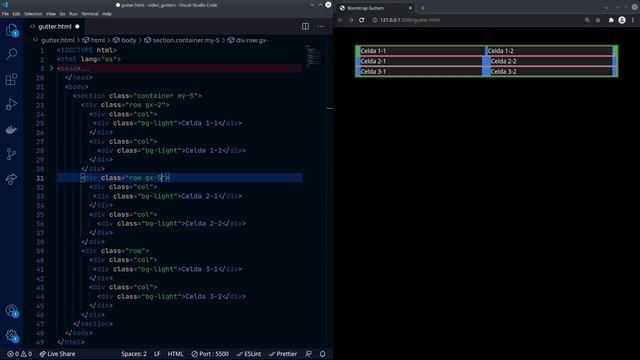The width and height of the screenshot is (640, 360).
Task: Click line number 31 in gutter
Action: tap(40, 178)
